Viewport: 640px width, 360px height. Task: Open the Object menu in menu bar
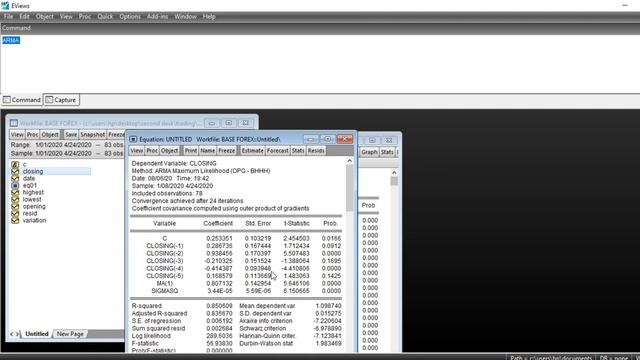(44, 16)
